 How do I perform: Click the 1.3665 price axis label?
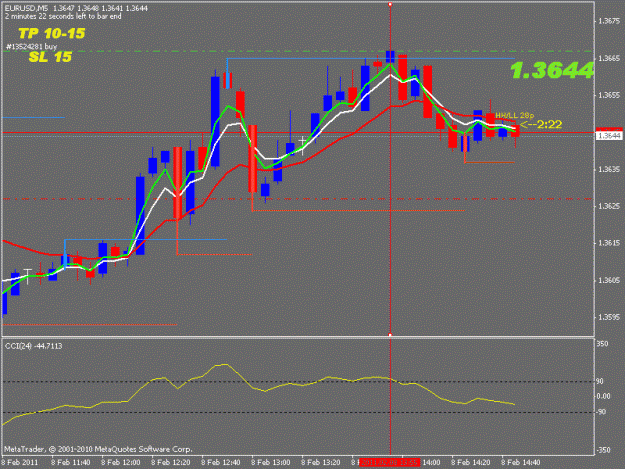pyautogui.click(x=609, y=59)
